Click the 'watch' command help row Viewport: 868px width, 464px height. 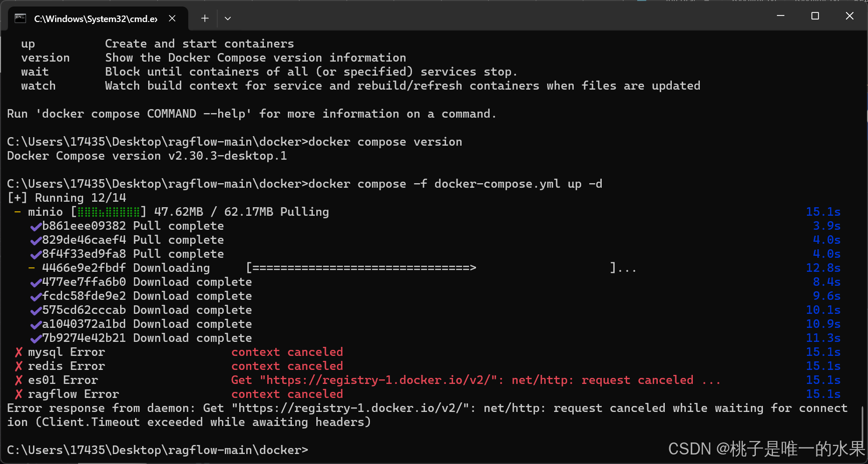click(360, 86)
